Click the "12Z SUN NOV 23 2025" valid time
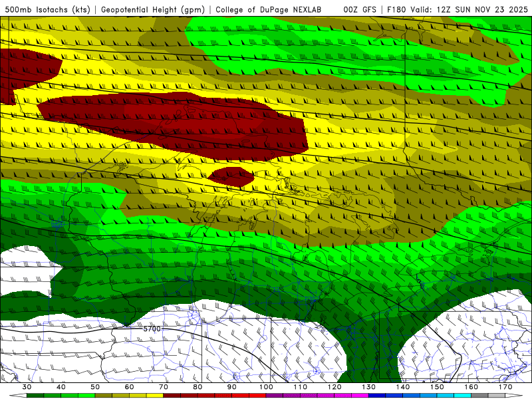The height and width of the screenshot is (399, 532). coord(482,9)
